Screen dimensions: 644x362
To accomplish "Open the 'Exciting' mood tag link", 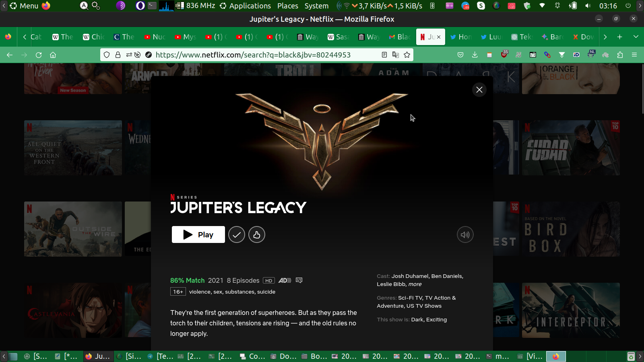I will coord(436,319).
